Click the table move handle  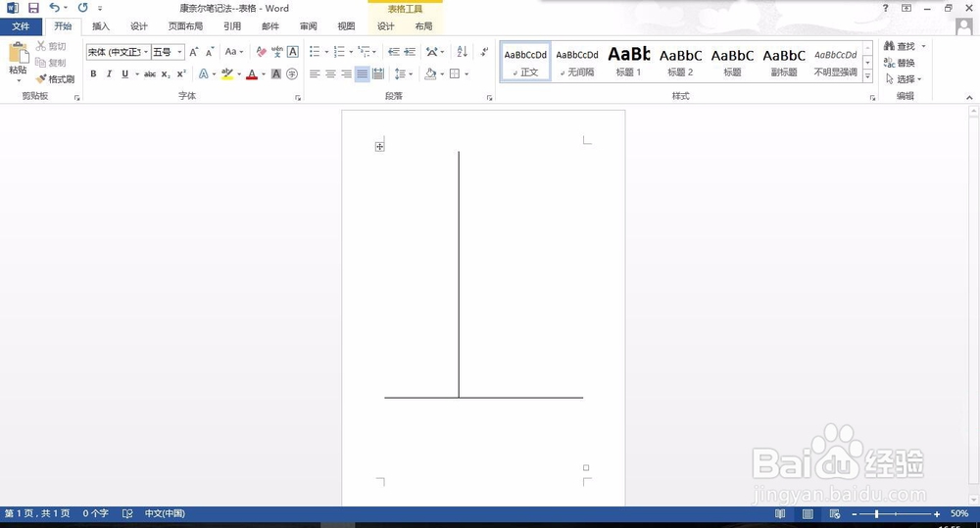click(x=379, y=146)
